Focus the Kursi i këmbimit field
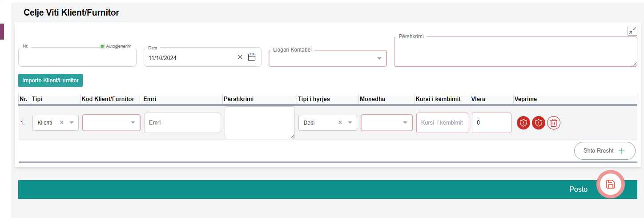The height and width of the screenshot is (218, 644). (442, 123)
